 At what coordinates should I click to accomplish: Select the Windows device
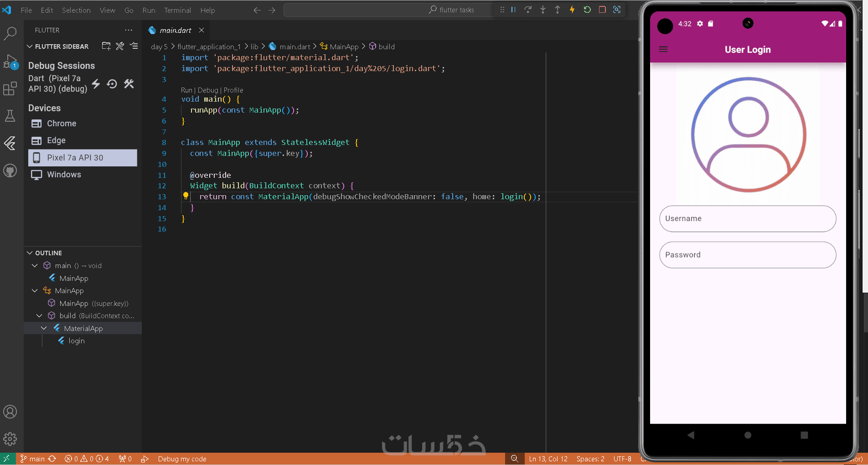pyautogui.click(x=83, y=175)
